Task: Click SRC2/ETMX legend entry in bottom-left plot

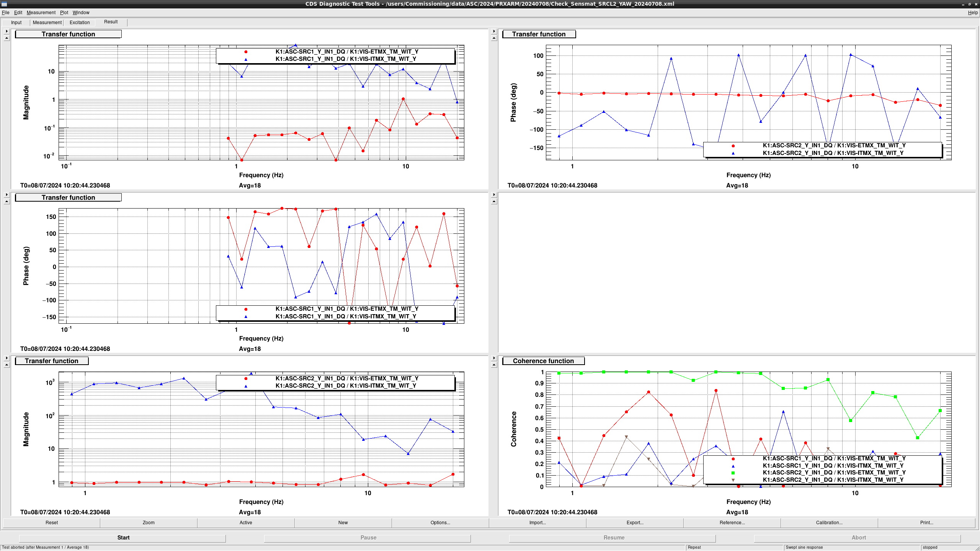Action: [346, 378]
